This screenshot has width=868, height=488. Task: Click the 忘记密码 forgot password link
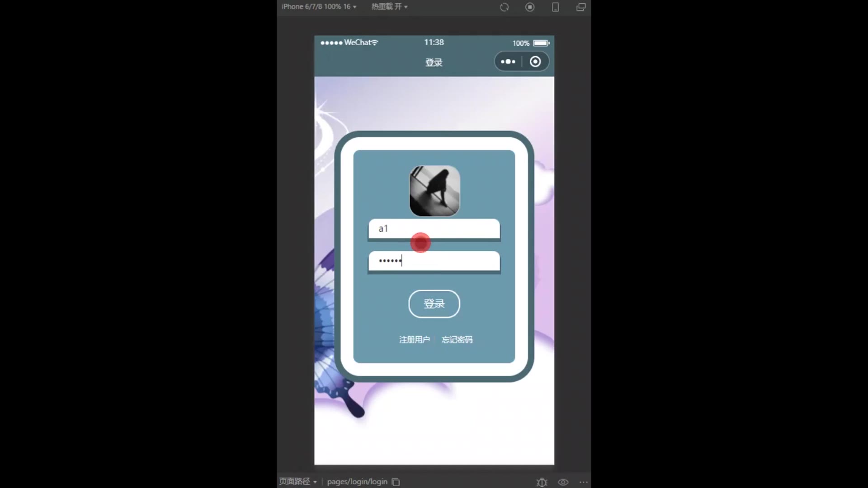click(x=457, y=340)
